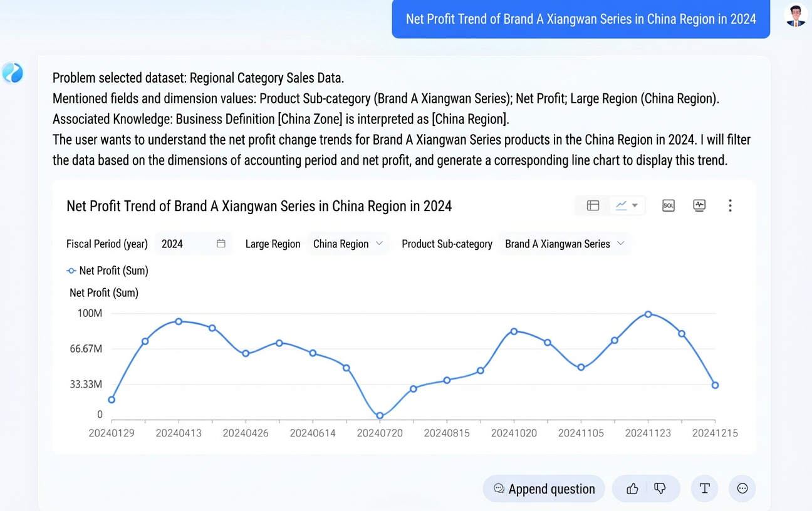This screenshot has height=511, width=812.
Task: Select the data point at 20240129
Action: [112, 400]
